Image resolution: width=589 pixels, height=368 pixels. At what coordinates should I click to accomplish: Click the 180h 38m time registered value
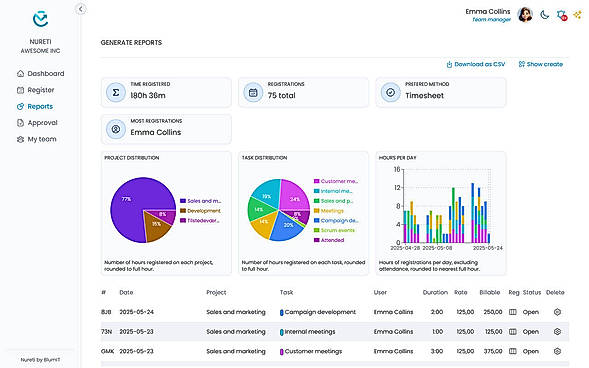pos(148,96)
